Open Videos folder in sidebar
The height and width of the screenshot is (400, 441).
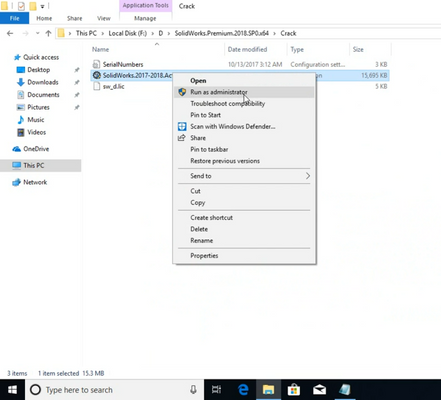pyautogui.click(x=36, y=132)
